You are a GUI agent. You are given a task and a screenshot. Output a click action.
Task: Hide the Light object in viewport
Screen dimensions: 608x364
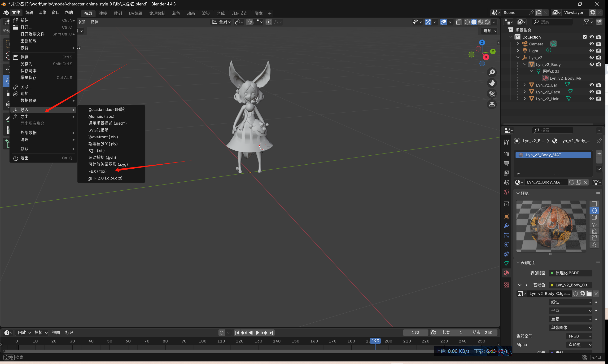point(592,51)
